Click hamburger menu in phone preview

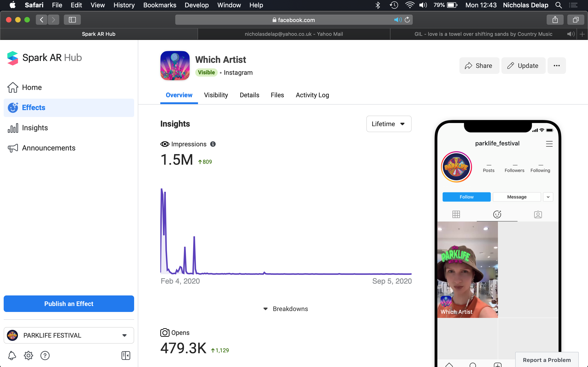[549, 144]
